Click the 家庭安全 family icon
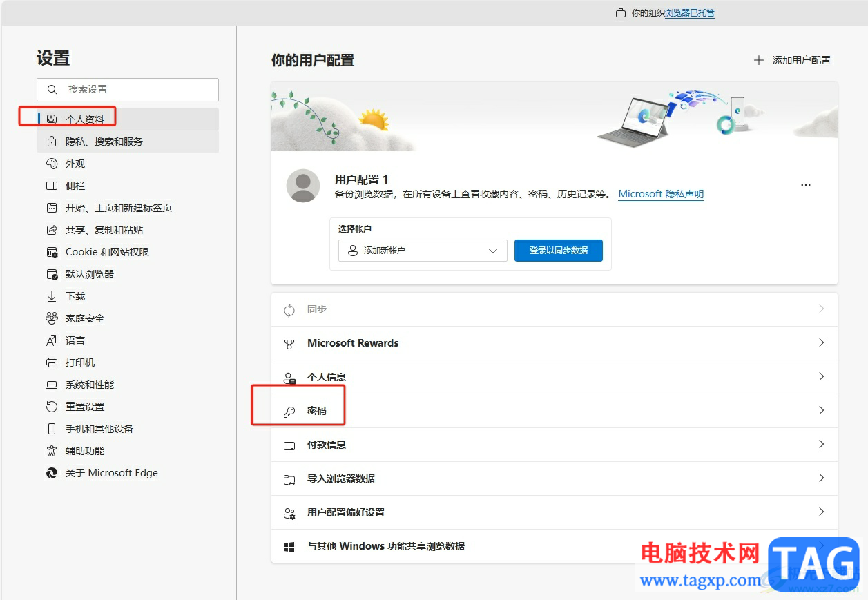 (52, 318)
